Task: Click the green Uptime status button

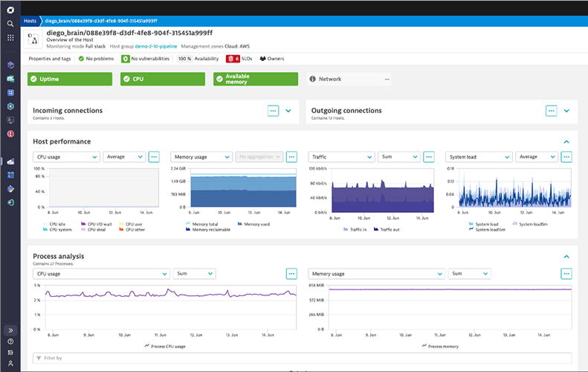Action: pos(71,79)
